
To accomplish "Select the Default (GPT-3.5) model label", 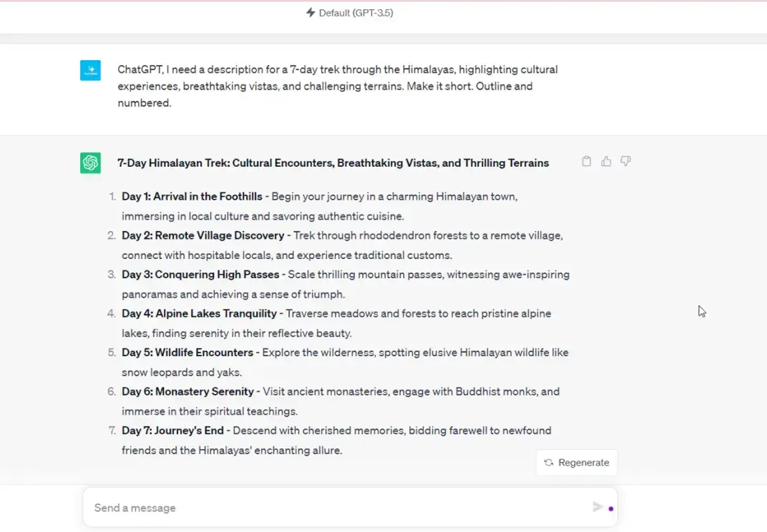I will click(x=356, y=13).
